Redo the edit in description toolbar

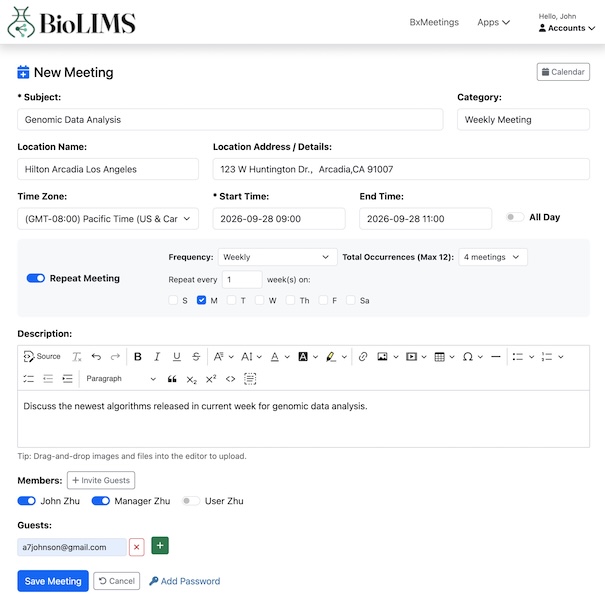pyautogui.click(x=115, y=357)
